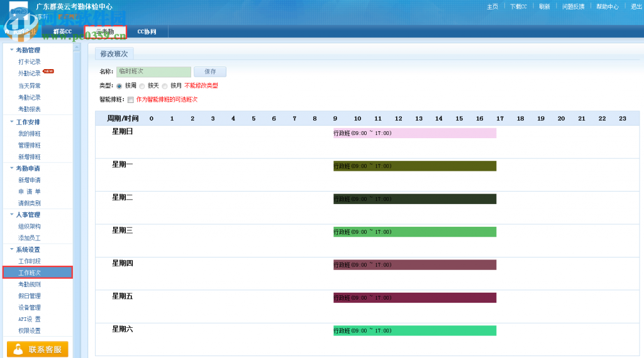Switch to the CC协同 tab
The height and width of the screenshot is (358, 644).
[x=147, y=31]
